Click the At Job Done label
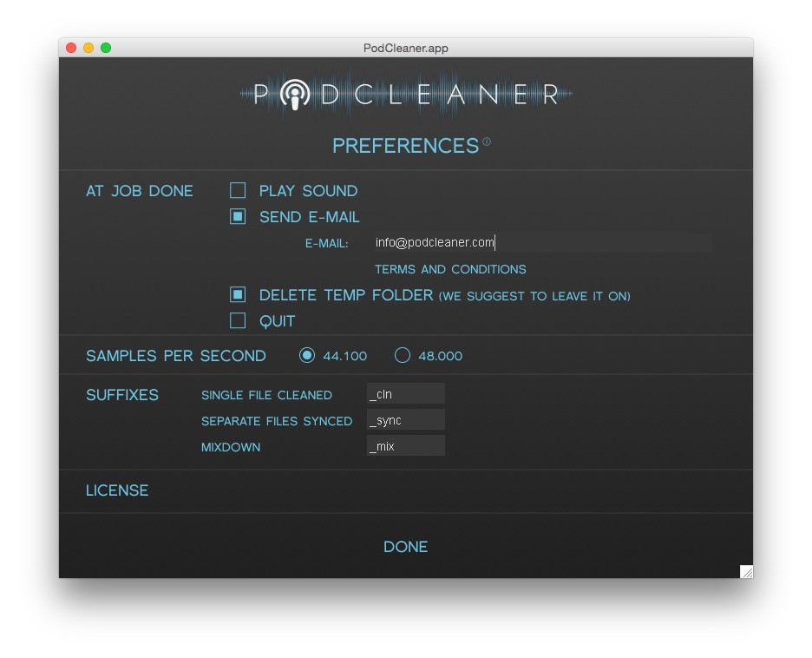This screenshot has width=812, height=658. click(140, 191)
